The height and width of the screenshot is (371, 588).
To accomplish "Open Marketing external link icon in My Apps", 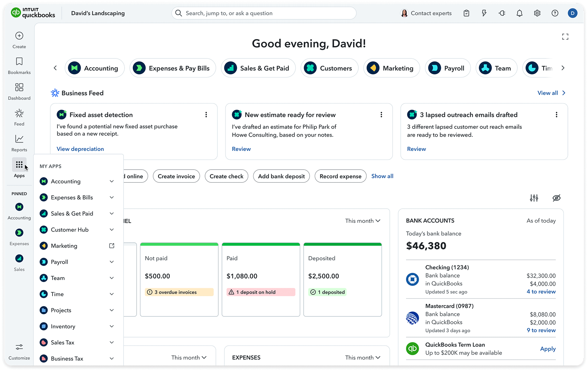I will pos(112,246).
